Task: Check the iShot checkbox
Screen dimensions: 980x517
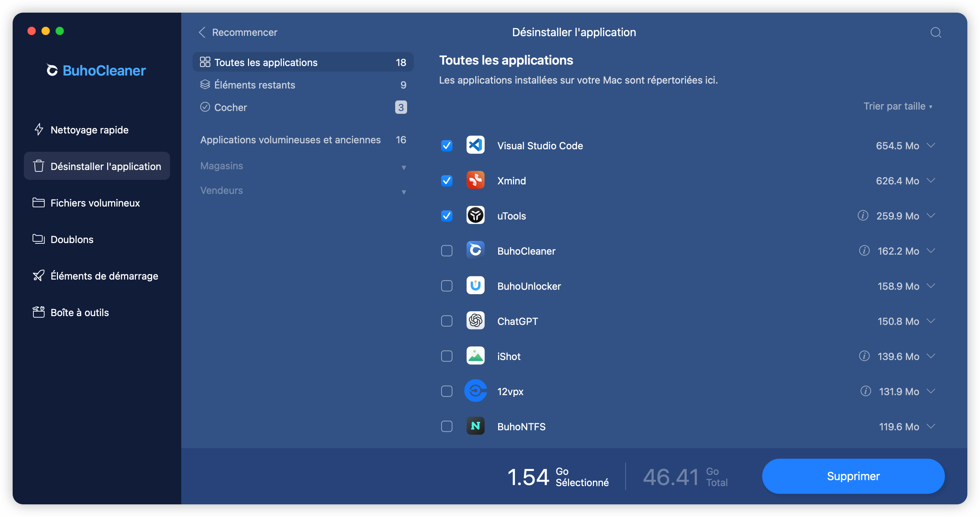Action: [x=447, y=356]
